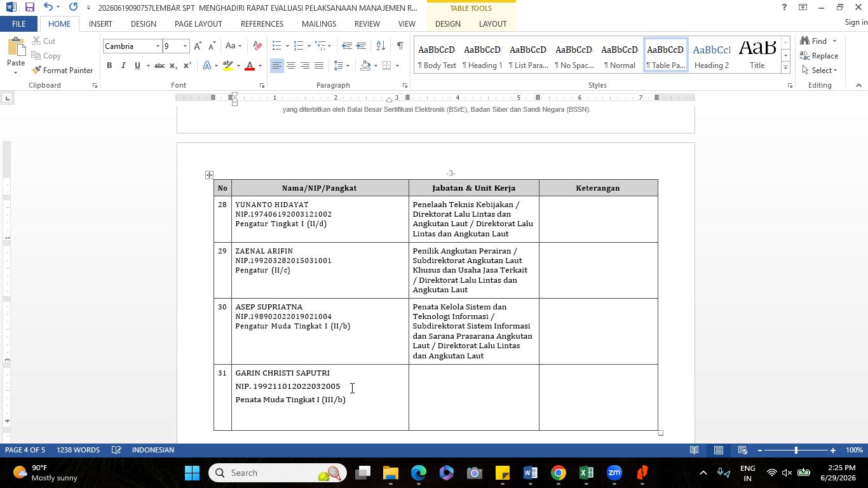
Task: Toggle Italic formatting
Action: pos(123,65)
